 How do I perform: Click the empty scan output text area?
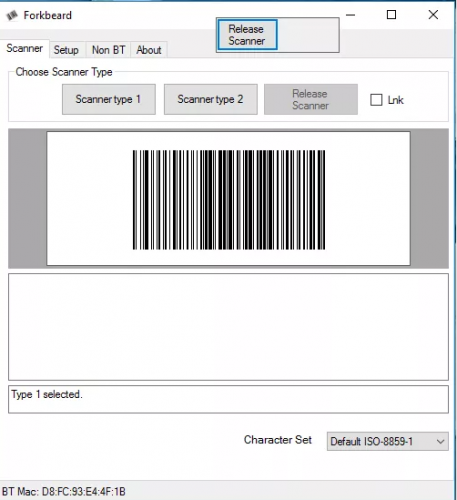pos(228,327)
